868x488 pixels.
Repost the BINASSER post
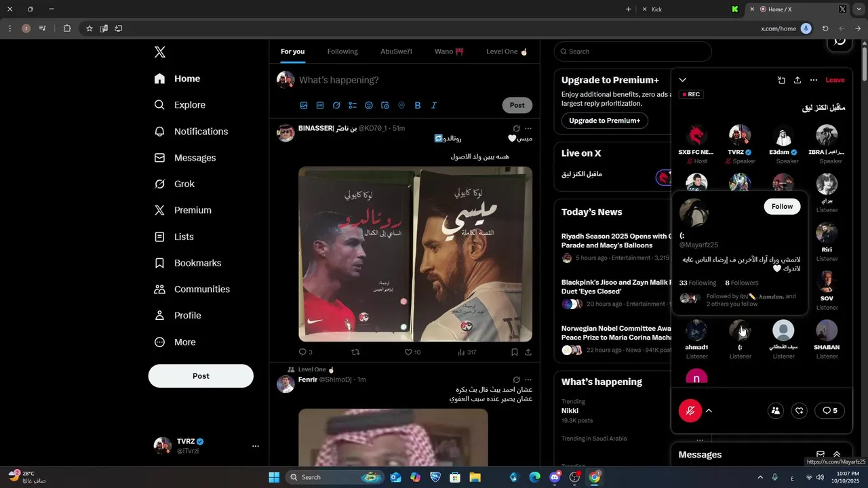pyautogui.click(x=355, y=352)
